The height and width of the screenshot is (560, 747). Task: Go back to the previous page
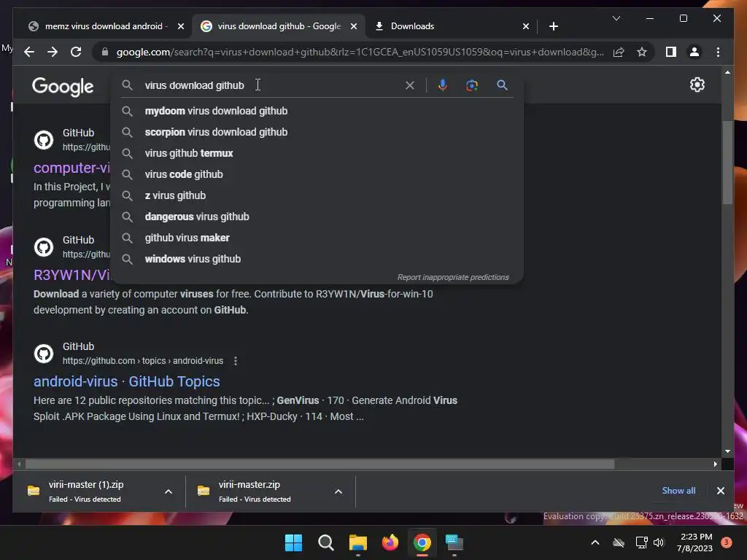click(x=29, y=52)
